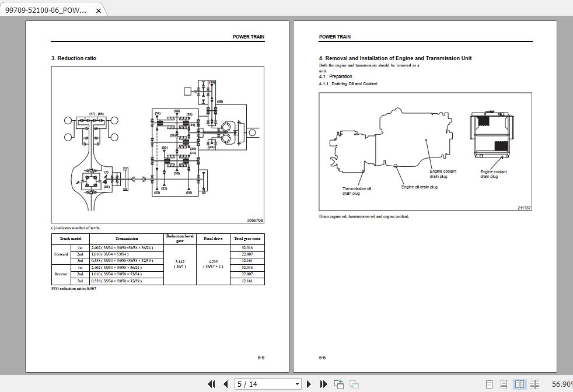The image size is (573, 392).
Task: Jump to the first page
Action: coord(212,384)
